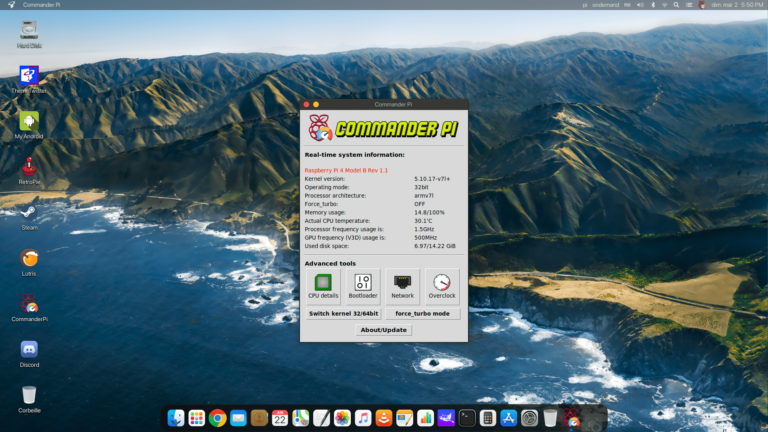The height and width of the screenshot is (432, 768).
Task: Open Calculator from the dock
Action: tap(488, 418)
